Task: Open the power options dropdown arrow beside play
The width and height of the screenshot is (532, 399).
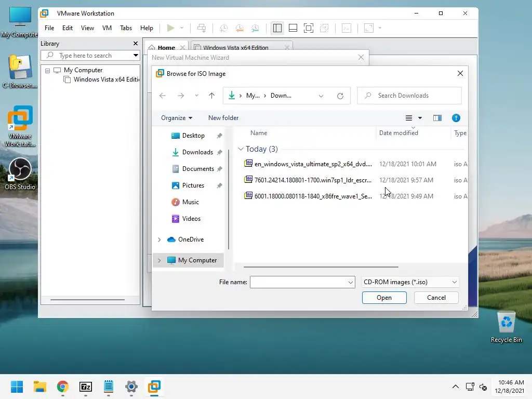Action: tap(182, 28)
